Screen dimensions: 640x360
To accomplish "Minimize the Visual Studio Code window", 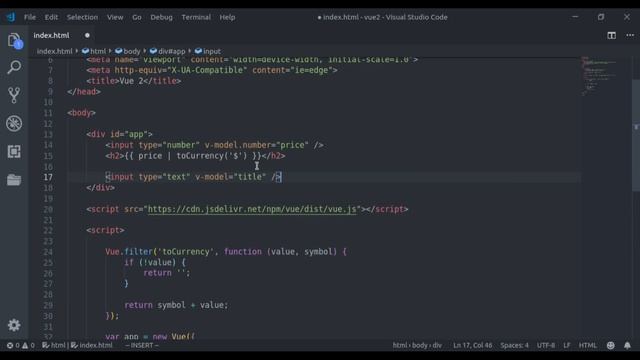I will 575,17.
